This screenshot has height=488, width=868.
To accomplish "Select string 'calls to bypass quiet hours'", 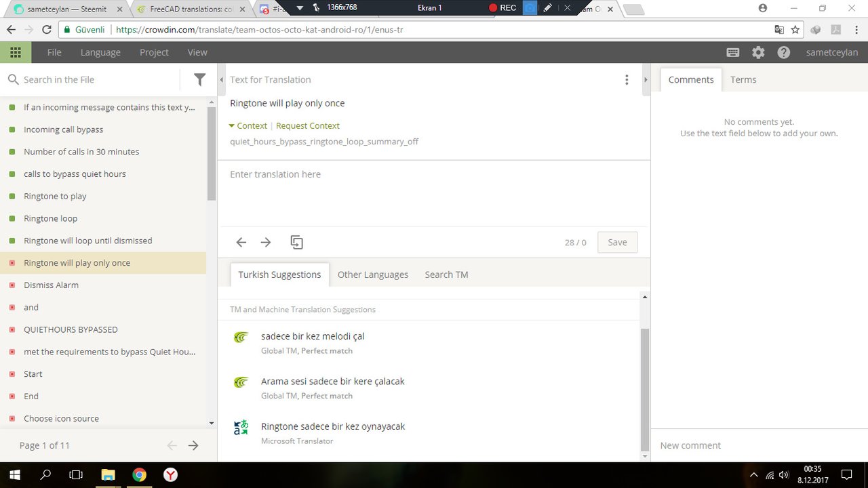I will tap(103, 174).
